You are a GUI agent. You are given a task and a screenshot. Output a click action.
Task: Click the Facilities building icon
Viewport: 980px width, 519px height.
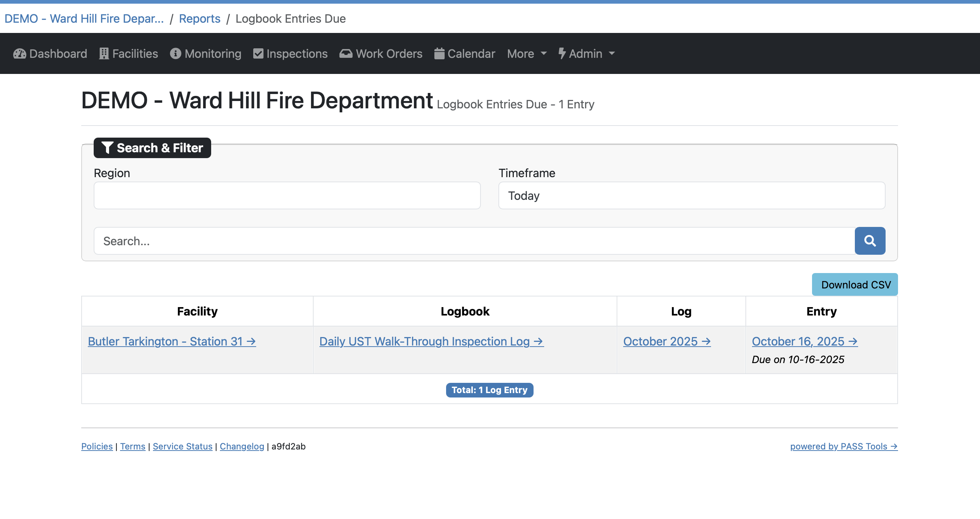point(104,54)
